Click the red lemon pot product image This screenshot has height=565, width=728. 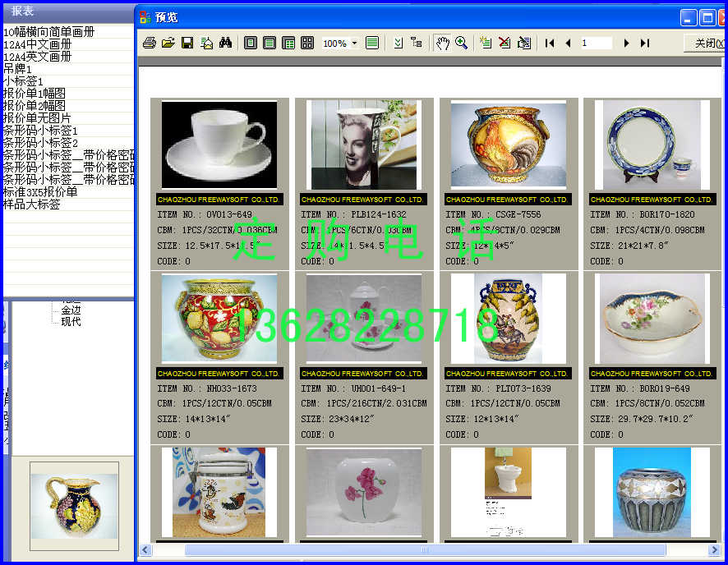tap(219, 318)
